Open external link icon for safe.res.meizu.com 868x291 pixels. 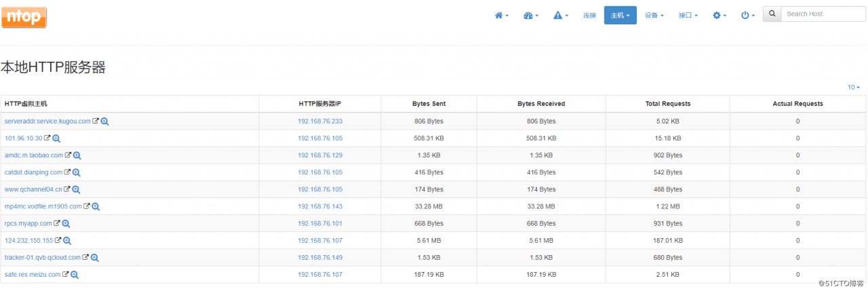(66, 275)
